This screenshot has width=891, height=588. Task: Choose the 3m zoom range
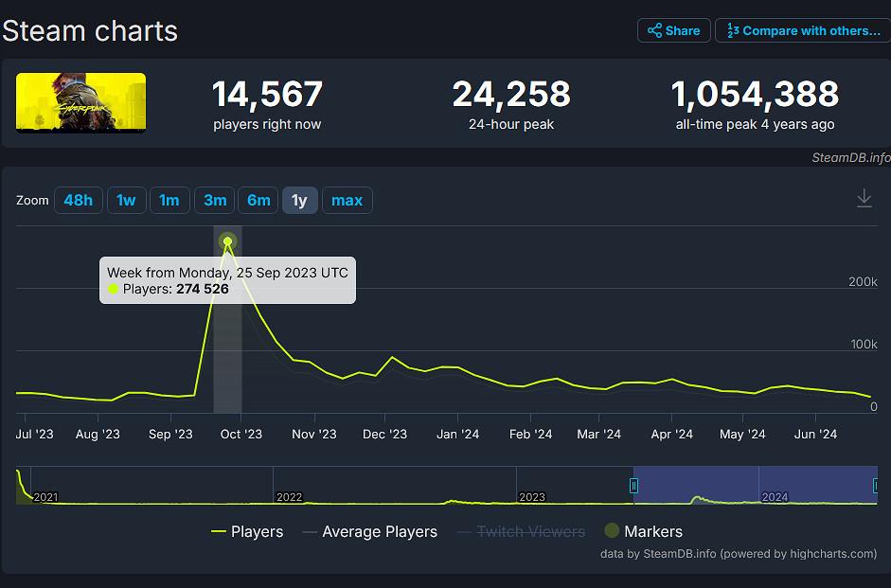point(215,201)
